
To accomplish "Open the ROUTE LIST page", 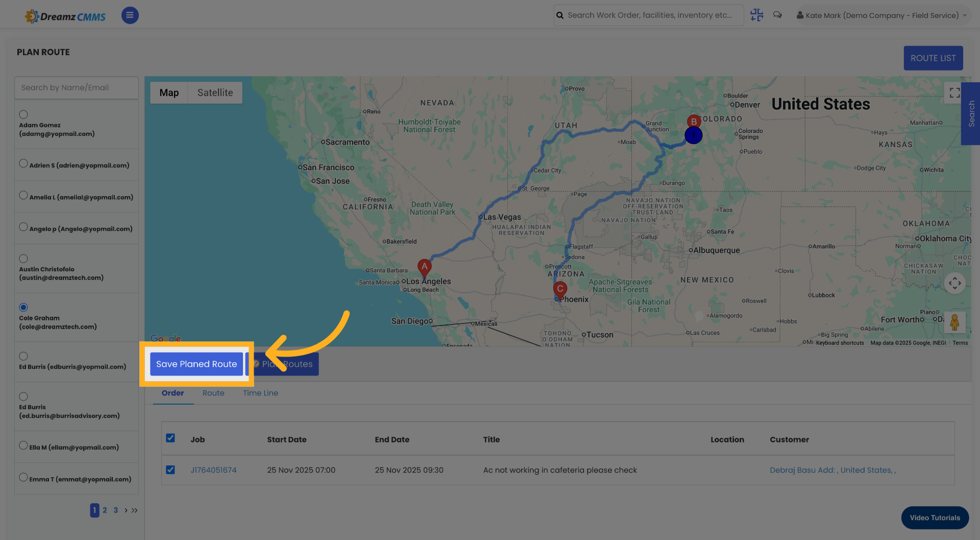I will coord(933,58).
